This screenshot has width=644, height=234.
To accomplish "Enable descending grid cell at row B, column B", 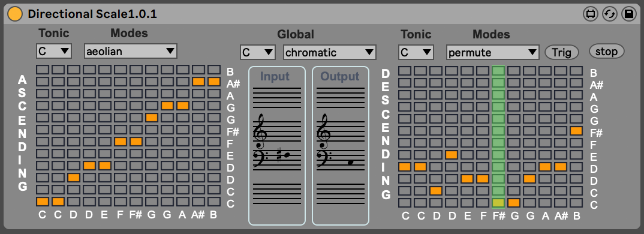I will (x=576, y=71).
